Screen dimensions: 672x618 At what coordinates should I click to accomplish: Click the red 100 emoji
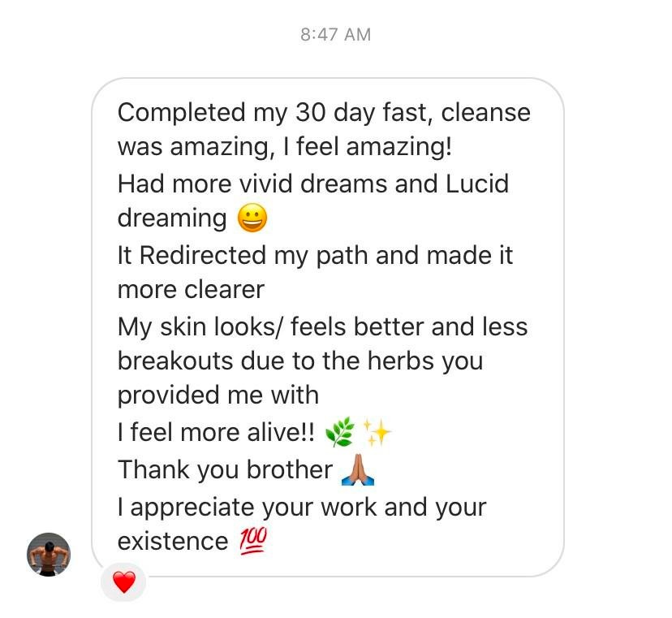pyautogui.click(x=253, y=541)
